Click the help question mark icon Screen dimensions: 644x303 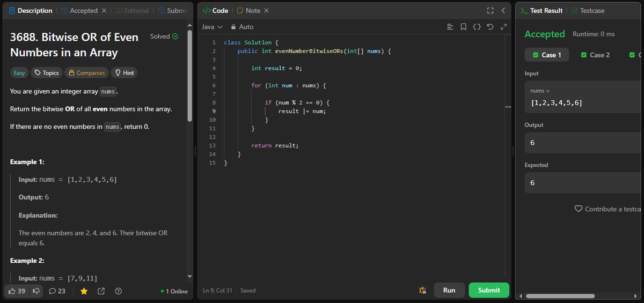pyautogui.click(x=119, y=291)
